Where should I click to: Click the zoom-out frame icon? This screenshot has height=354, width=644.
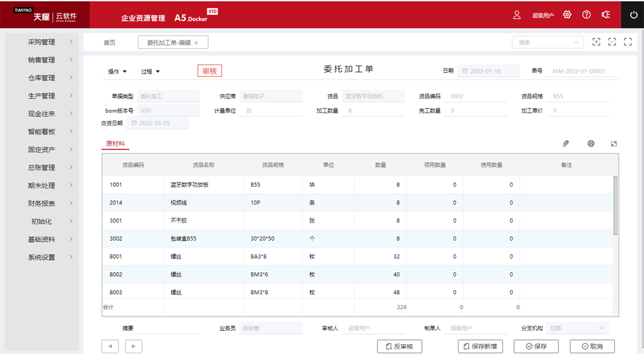[612, 42]
